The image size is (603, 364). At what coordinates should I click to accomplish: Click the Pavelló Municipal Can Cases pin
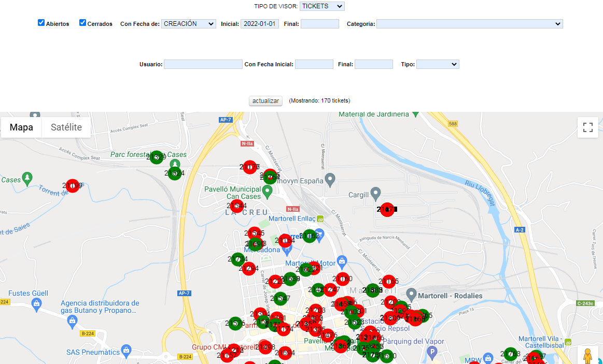268,192
